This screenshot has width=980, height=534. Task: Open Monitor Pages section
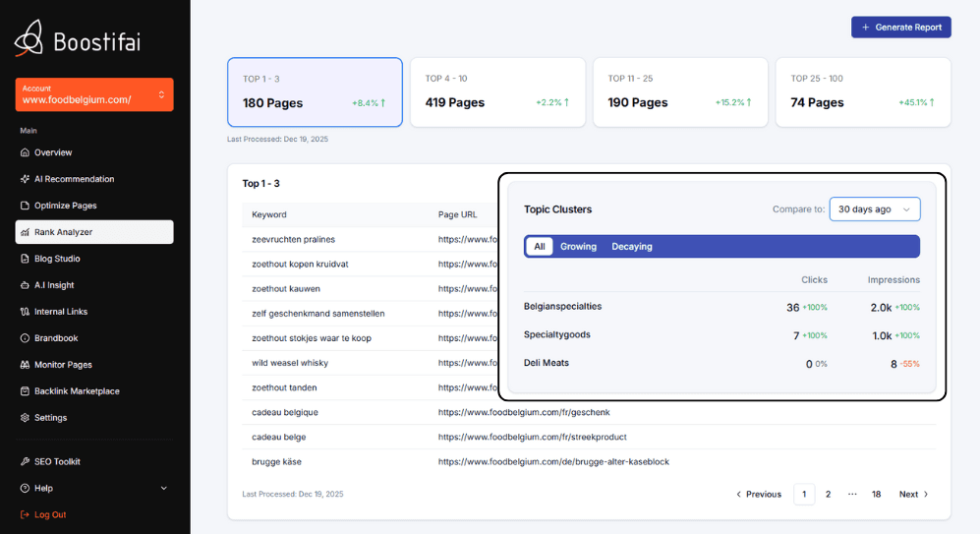click(94, 365)
